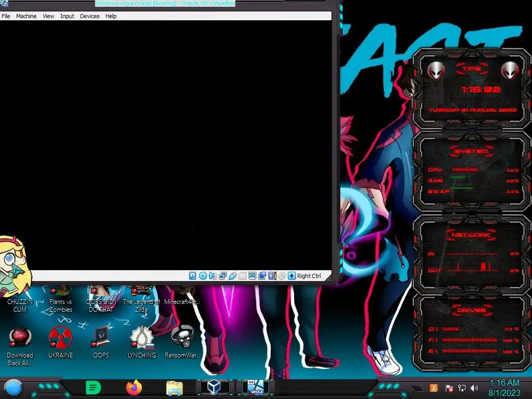The height and width of the screenshot is (399, 532).
Task: Click the network OUT graph line
Action: tap(472, 268)
